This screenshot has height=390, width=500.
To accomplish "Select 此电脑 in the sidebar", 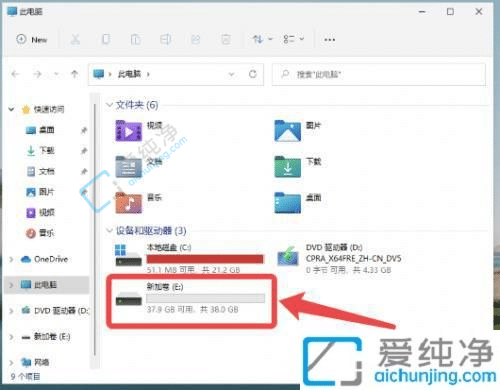I will click(46, 285).
